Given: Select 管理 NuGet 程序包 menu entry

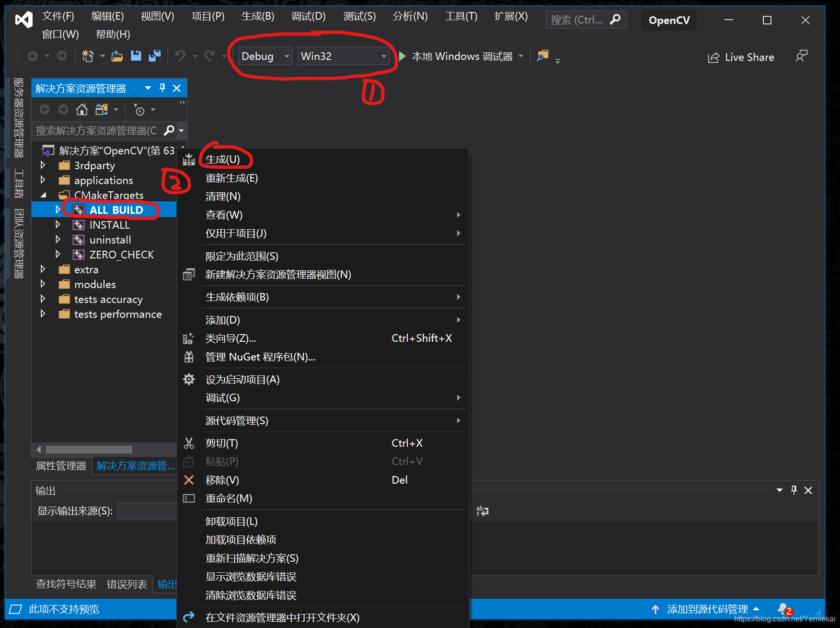Looking at the screenshot, I should pos(323,357).
